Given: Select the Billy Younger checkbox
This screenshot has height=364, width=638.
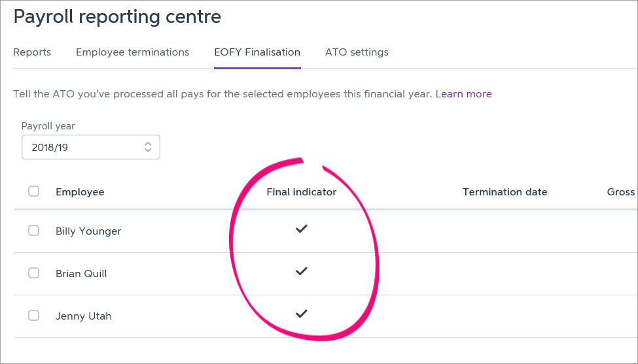Looking at the screenshot, I should 34,231.
